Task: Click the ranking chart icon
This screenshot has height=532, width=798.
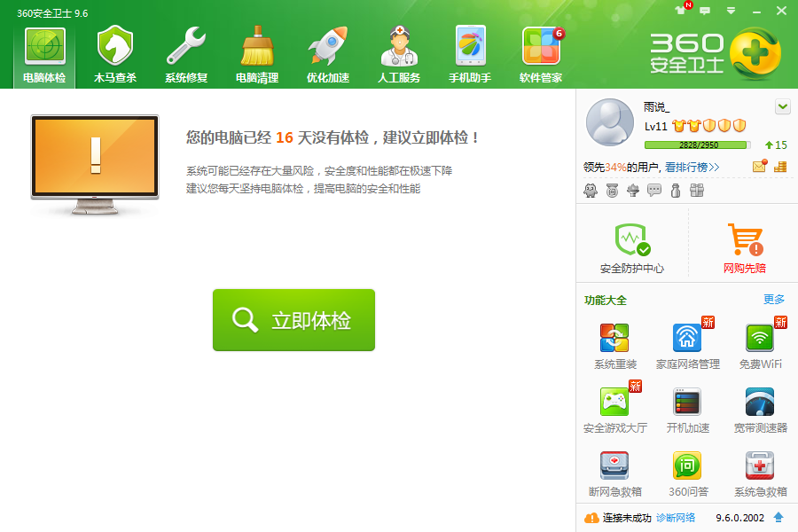Action: pyautogui.click(x=780, y=167)
